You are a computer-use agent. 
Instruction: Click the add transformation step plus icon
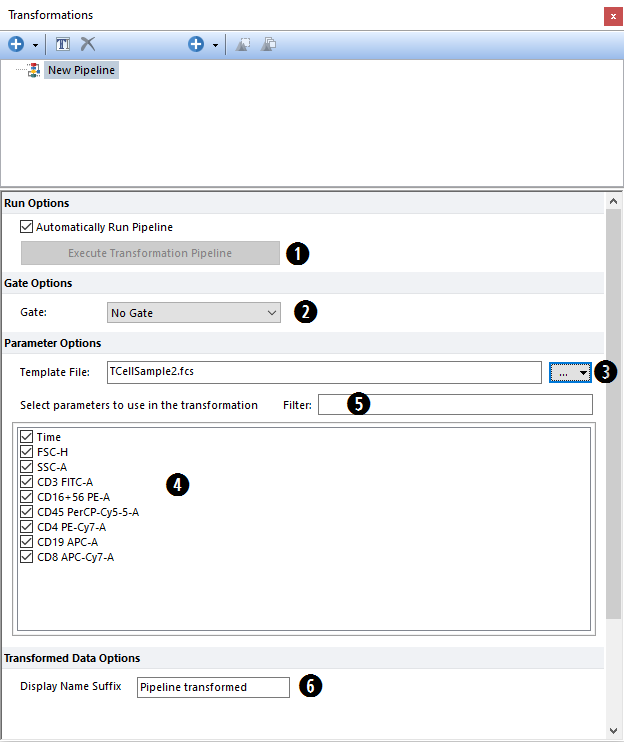196,44
